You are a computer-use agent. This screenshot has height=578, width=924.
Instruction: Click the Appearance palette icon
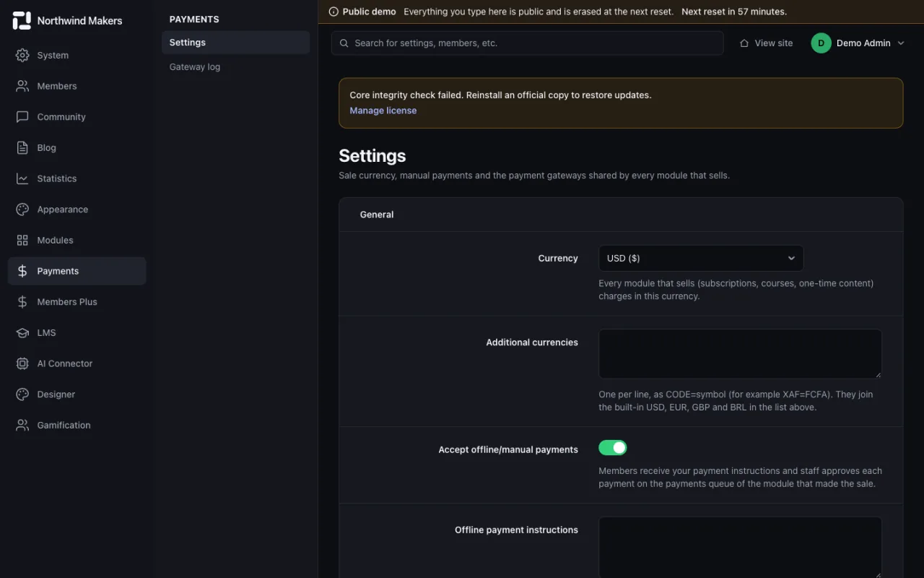(22, 210)
